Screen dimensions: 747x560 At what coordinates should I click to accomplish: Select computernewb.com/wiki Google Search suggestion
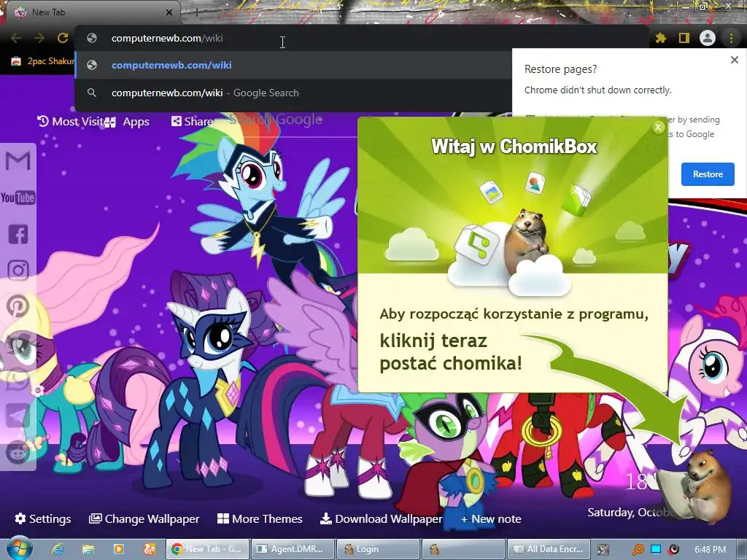293,93
